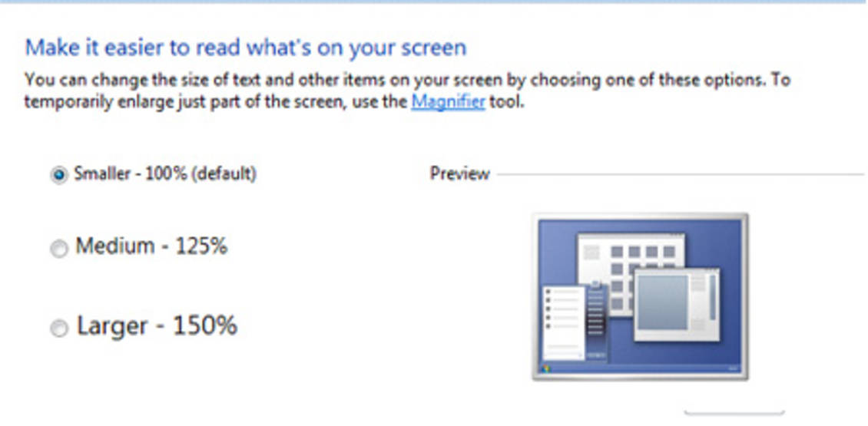The height and width of the screenshot is (426, 868).
Task: Click the 'Larger - 150%' label text
Action: coord(157,326)
